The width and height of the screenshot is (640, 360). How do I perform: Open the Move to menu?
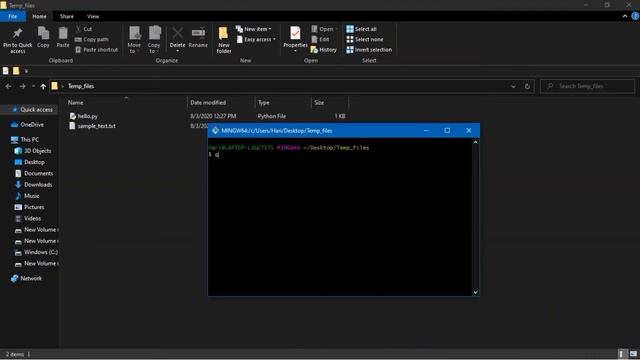(x=134, y=40)
